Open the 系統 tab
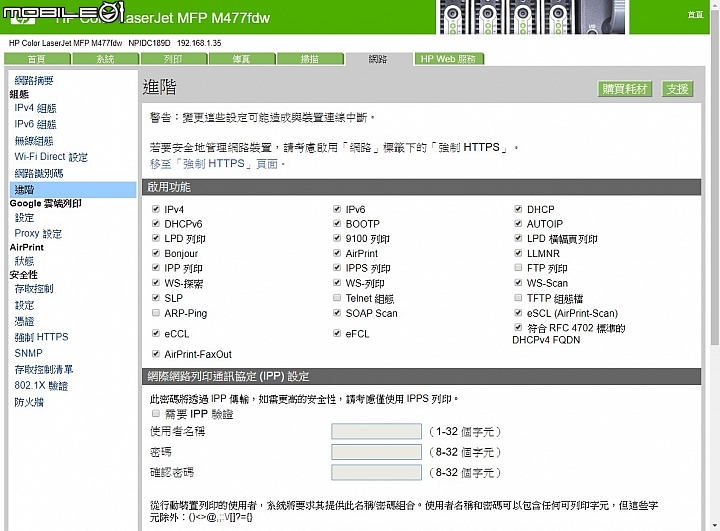 click(x=106, y=59)
